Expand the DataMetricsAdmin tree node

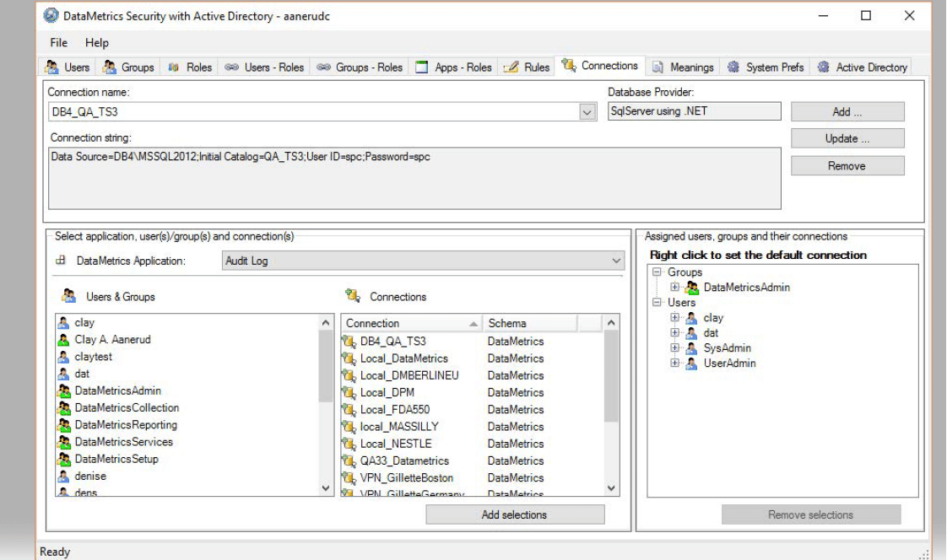tap(674, 288)
